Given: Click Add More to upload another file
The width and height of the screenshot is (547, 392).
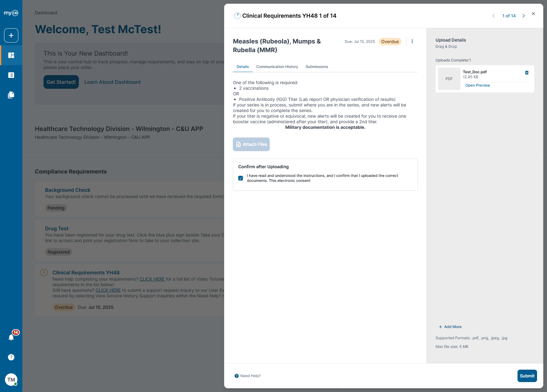Looking at the screenshot, I should tap(450, 327).
